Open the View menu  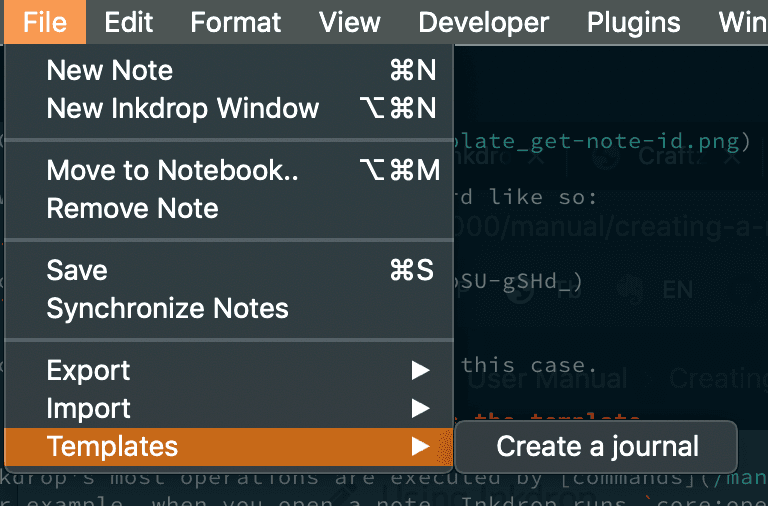(350, 22)
